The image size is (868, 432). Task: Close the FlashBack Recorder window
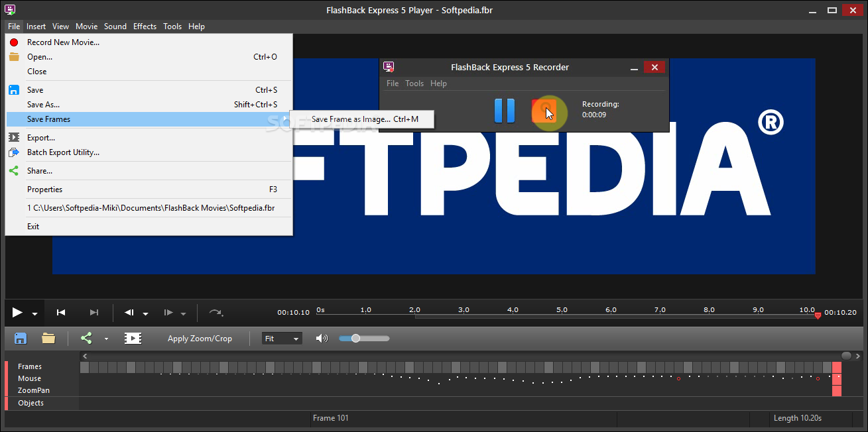[654, 67]
